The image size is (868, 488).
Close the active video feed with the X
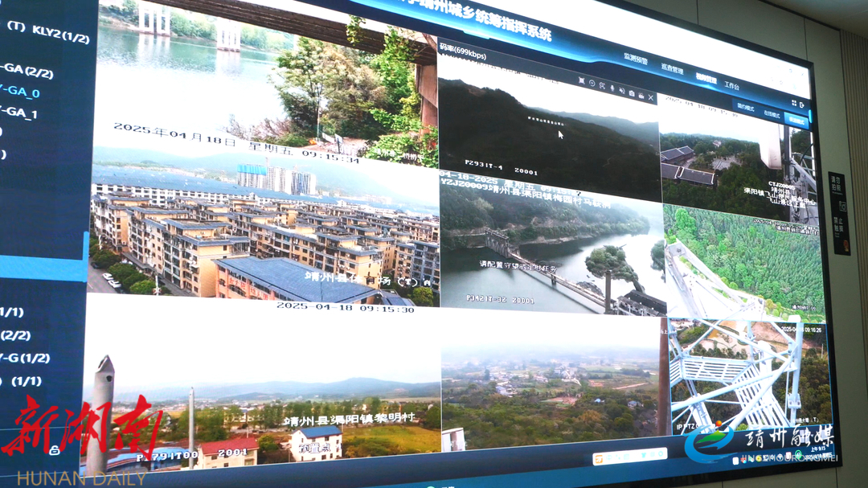[x=651, y=97]
